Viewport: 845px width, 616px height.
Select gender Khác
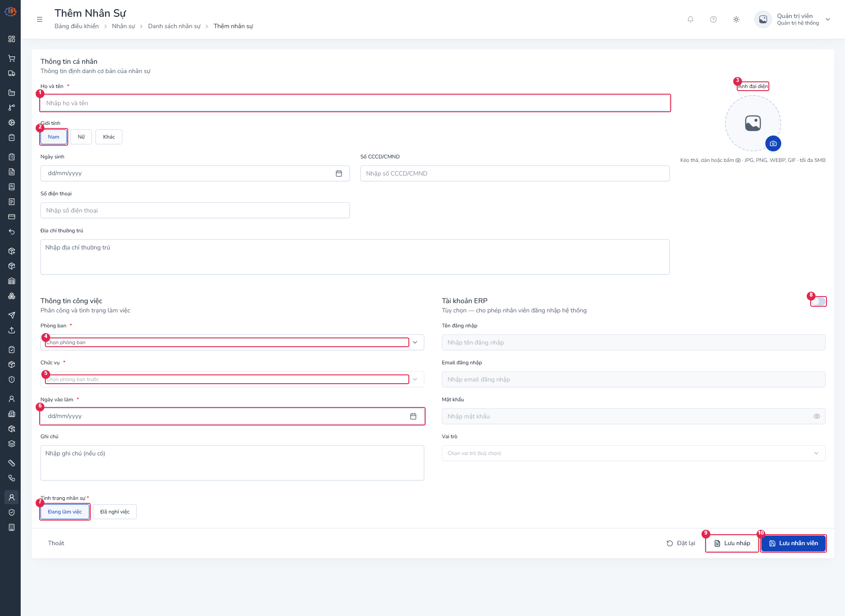click(x=109, y=137)
